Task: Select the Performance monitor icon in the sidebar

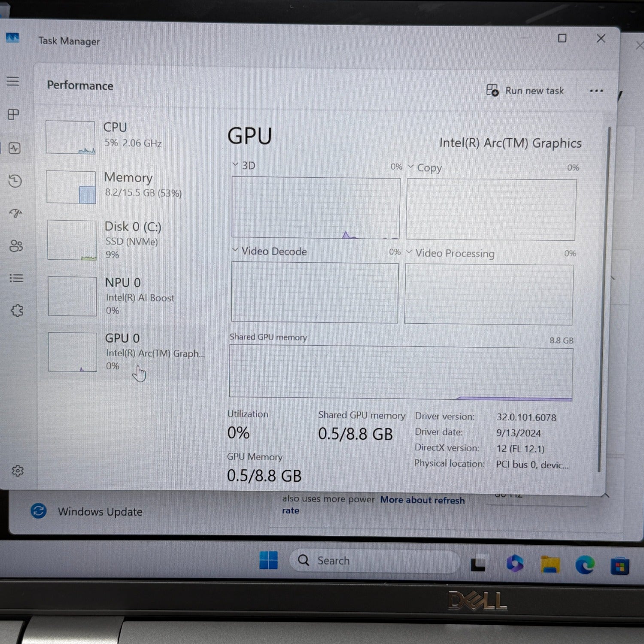Action: [15, 149]
